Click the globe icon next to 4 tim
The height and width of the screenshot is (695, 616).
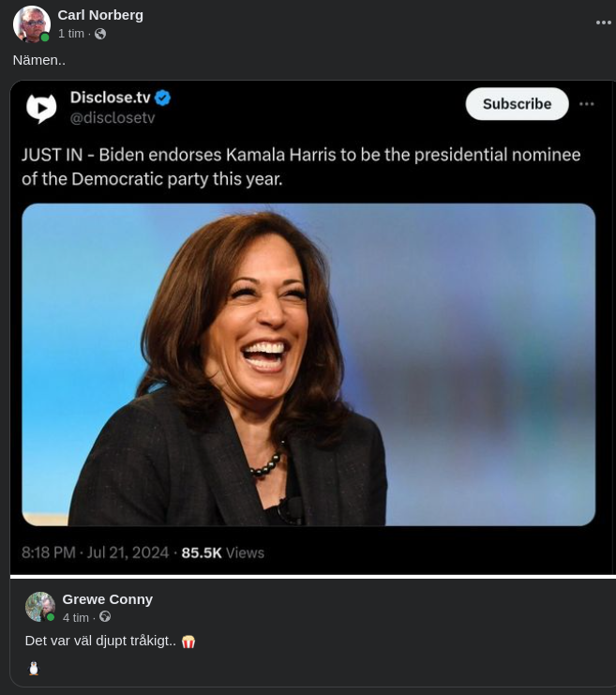(x=105, y=617)
